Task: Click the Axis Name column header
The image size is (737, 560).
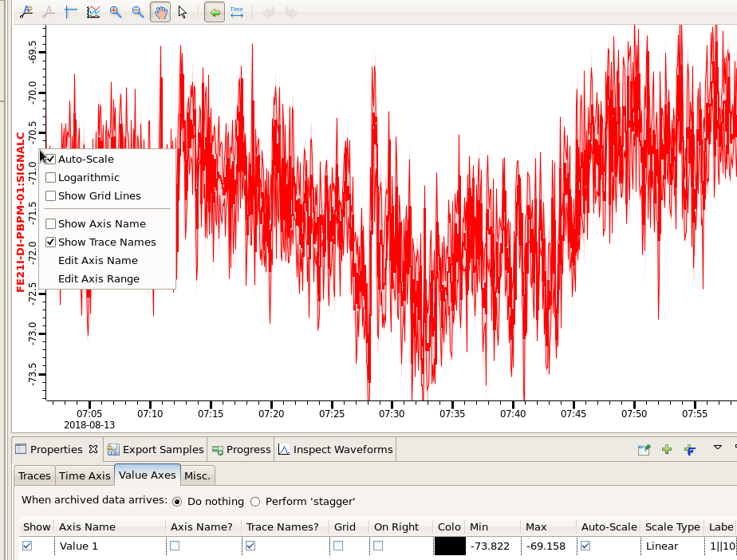Action: coord(110,526)
